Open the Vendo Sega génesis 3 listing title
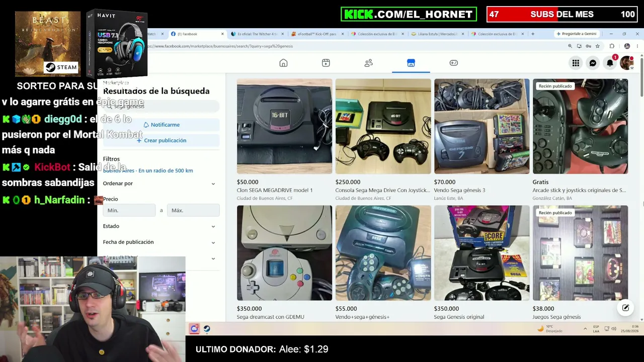Screen dimensions: 644x362 460,190
